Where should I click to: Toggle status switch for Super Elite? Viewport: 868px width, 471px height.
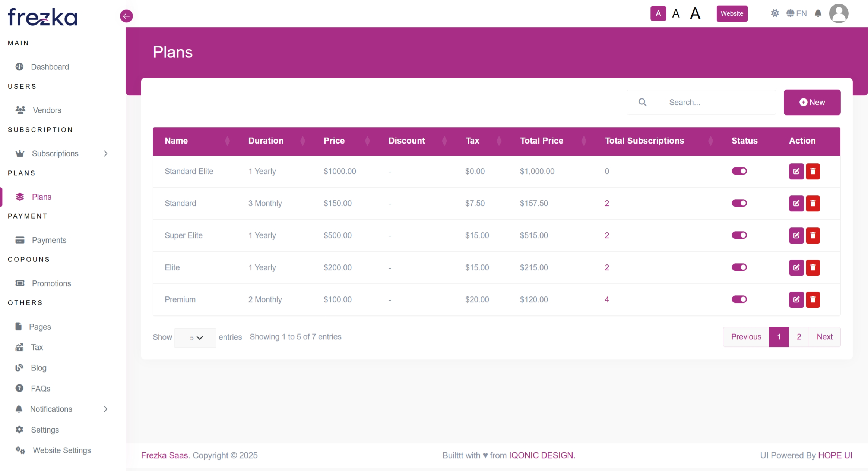(739, 235)
